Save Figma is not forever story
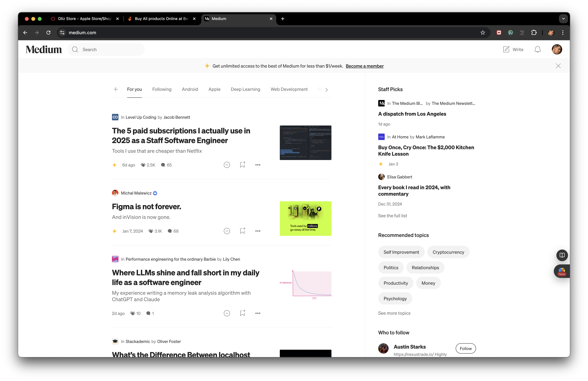 (242, 231)
